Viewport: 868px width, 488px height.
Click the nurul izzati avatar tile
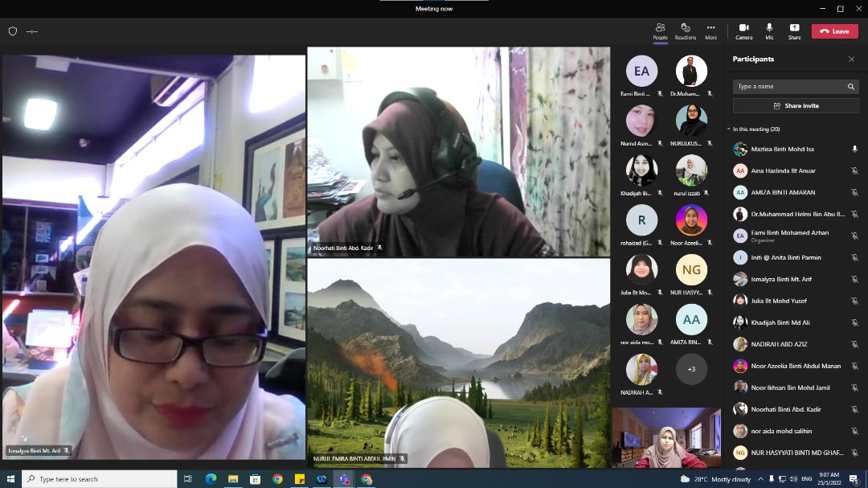(x=691, y=170)
